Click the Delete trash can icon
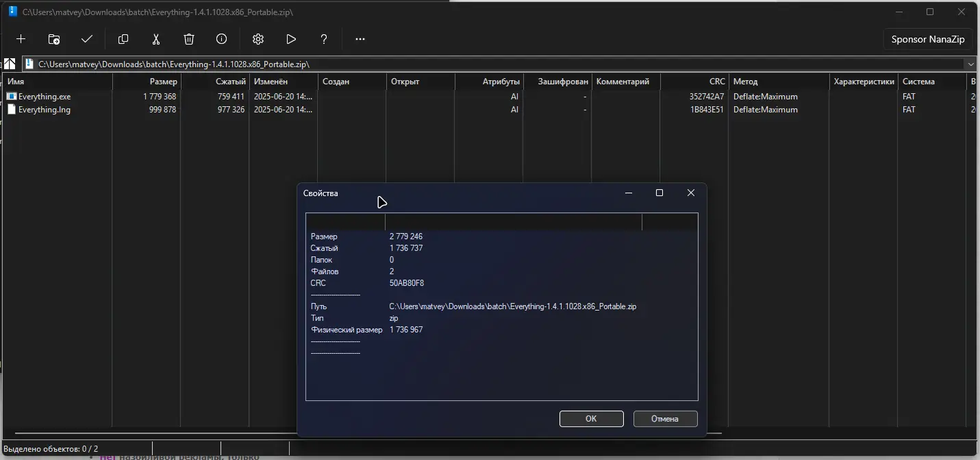Image resolution: width=980 pixels, height=460 pixels. [x=189, y=39]
